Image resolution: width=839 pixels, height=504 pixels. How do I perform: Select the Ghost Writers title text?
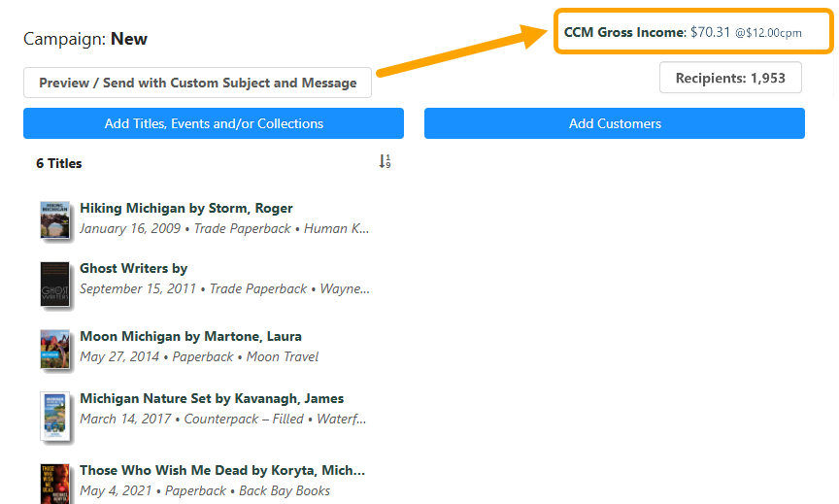[133, 268]
